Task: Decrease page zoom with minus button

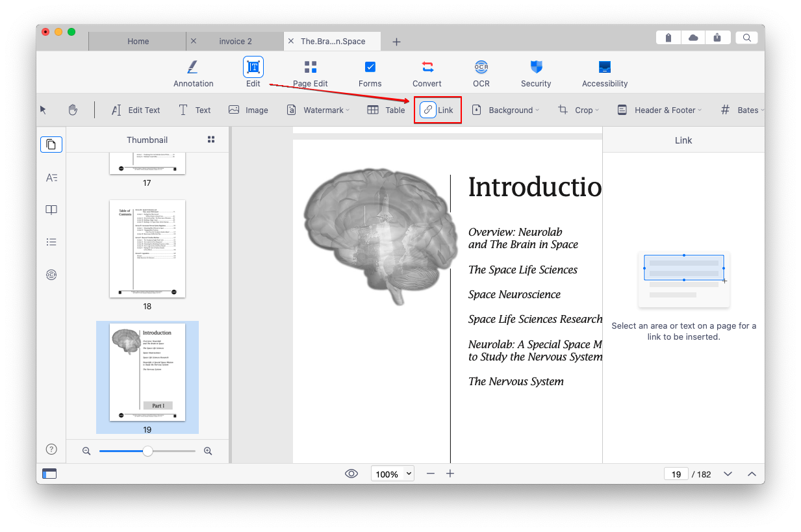Action: point(430,474)
